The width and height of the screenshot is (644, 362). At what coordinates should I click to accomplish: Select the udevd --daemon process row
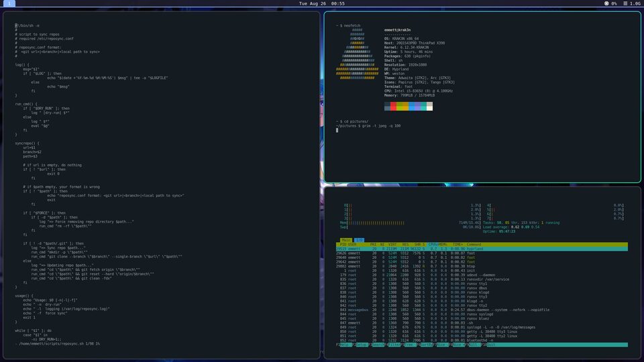pyautogui.click(x=482, y=275)
